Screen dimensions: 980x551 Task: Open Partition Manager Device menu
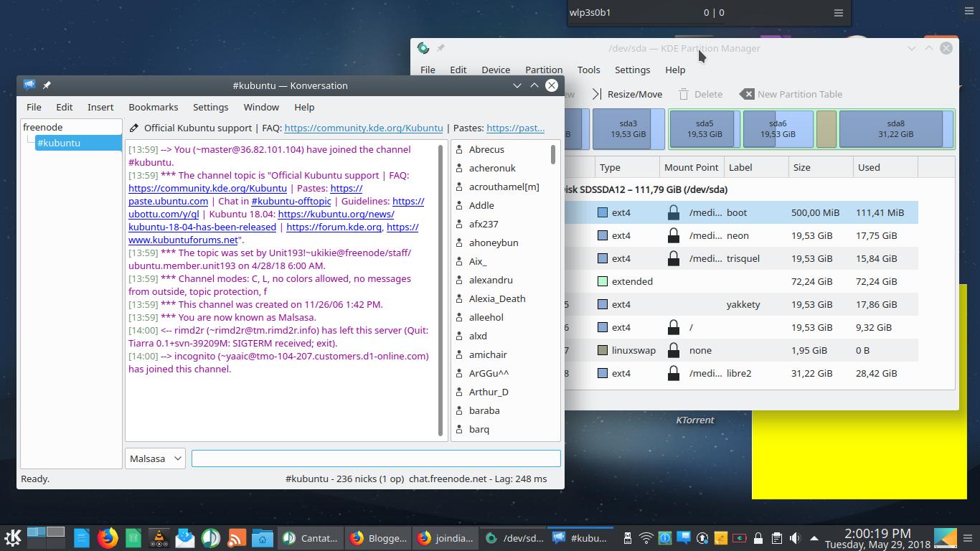click(496, 70)
